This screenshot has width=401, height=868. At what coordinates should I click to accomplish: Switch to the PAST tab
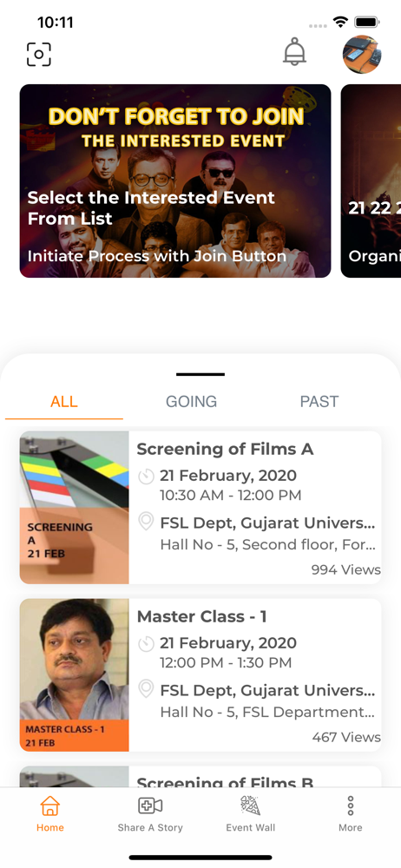coord(319,401)
